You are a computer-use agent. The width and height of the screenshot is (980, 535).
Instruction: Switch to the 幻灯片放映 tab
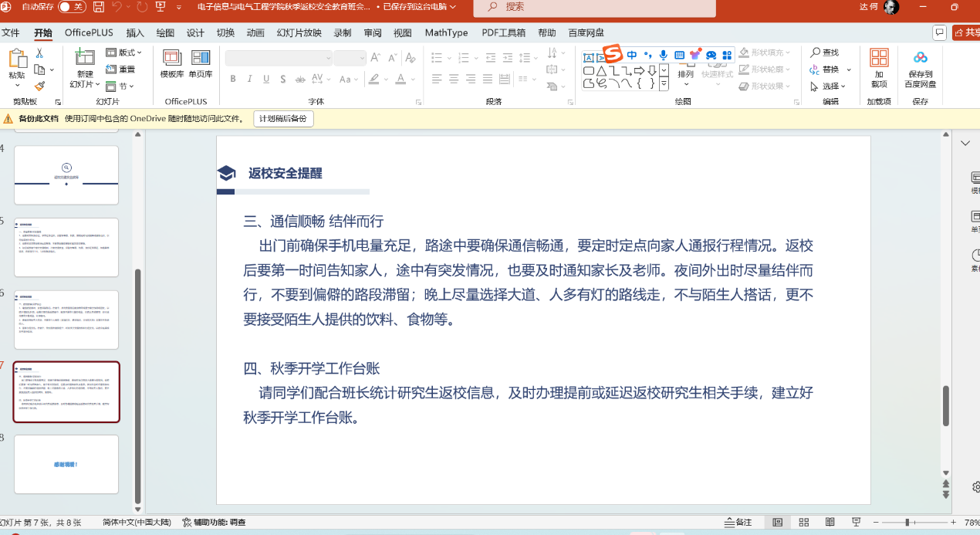pyautogui.click(x=299, y=33)
